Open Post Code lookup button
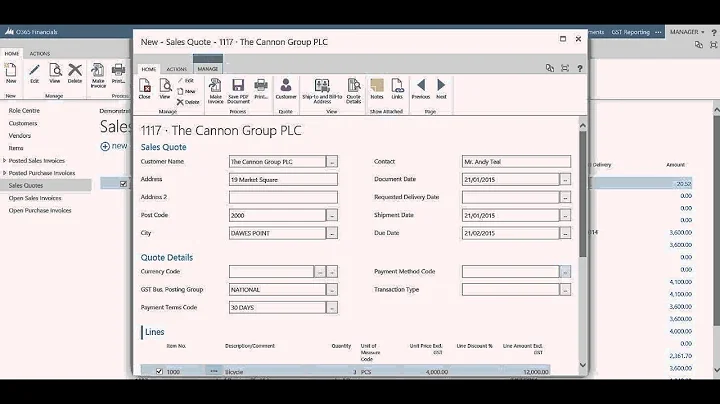Image resolution: width=720 pixels, height=404 pixels. [332, 215]
